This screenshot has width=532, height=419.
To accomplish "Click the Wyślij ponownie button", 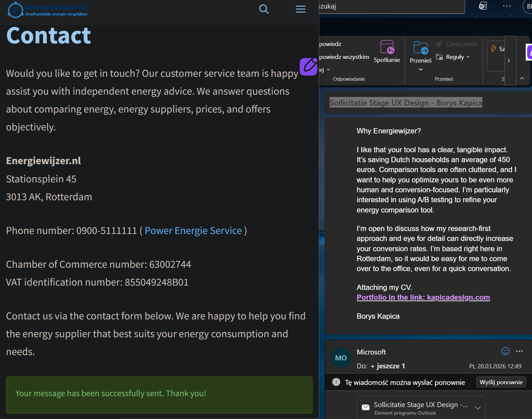I will [501, 382].
